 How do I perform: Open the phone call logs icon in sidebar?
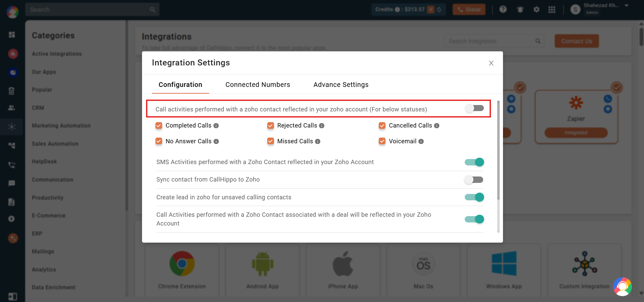[x=12, y=164]
